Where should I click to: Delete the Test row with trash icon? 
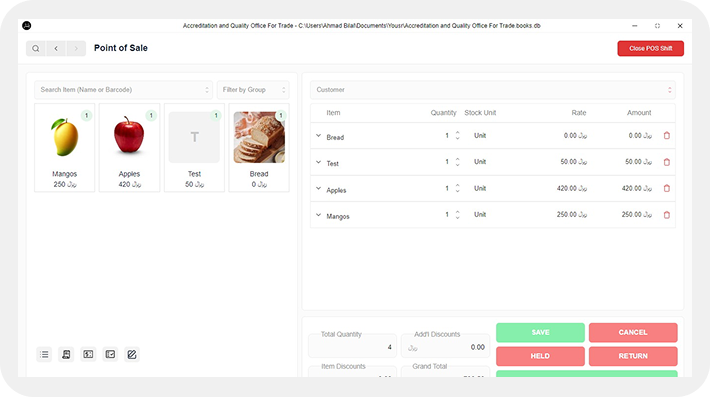[x=667, y=162]
